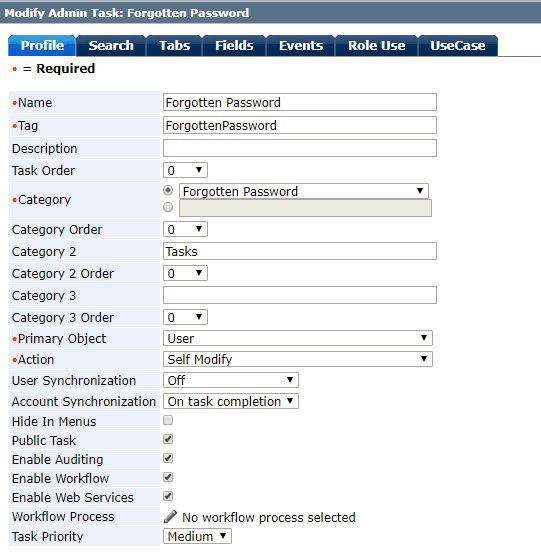Screen dimensions: 541x554
Task: Select the second Category radio button
Action: click(168, 207)
